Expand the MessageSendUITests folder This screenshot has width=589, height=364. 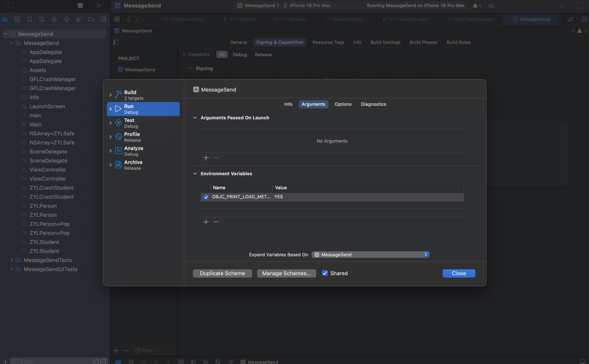12,269
